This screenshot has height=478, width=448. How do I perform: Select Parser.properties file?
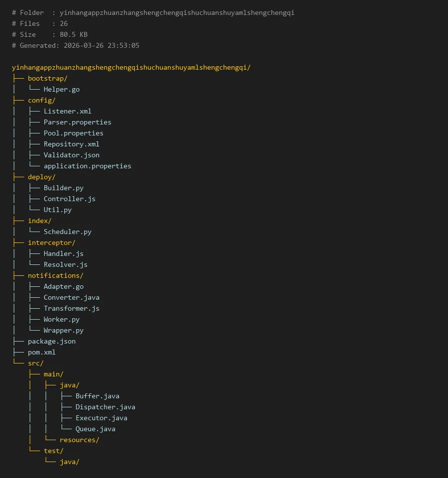tap(77, 122)
